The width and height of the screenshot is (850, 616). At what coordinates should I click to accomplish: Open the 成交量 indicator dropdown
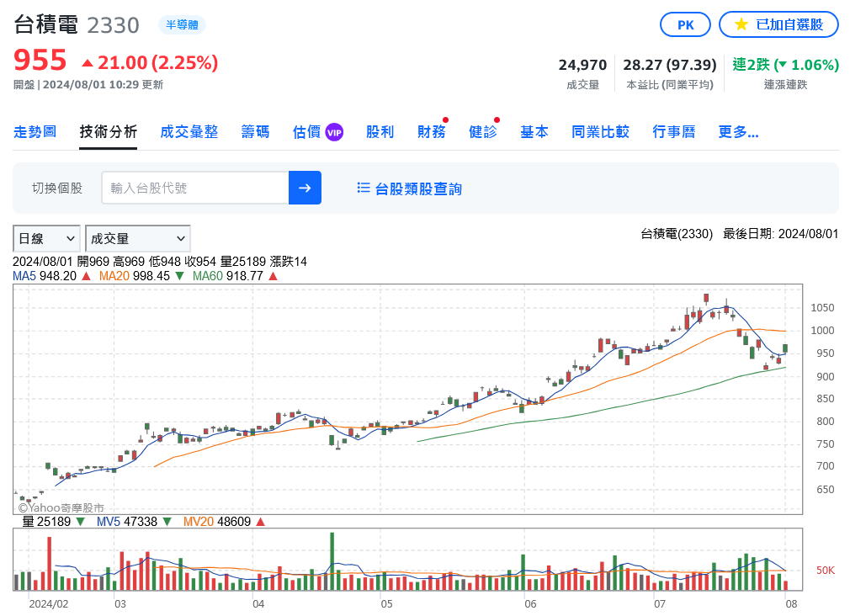pos(137,238)
